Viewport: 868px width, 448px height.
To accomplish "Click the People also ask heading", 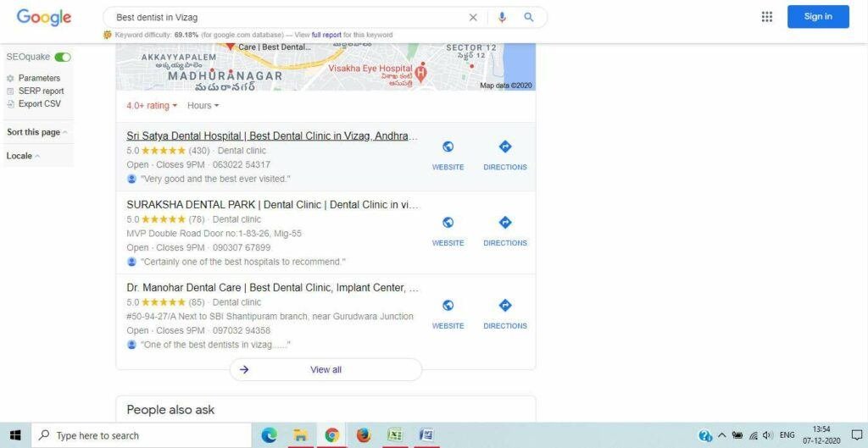I will [170, 410].
